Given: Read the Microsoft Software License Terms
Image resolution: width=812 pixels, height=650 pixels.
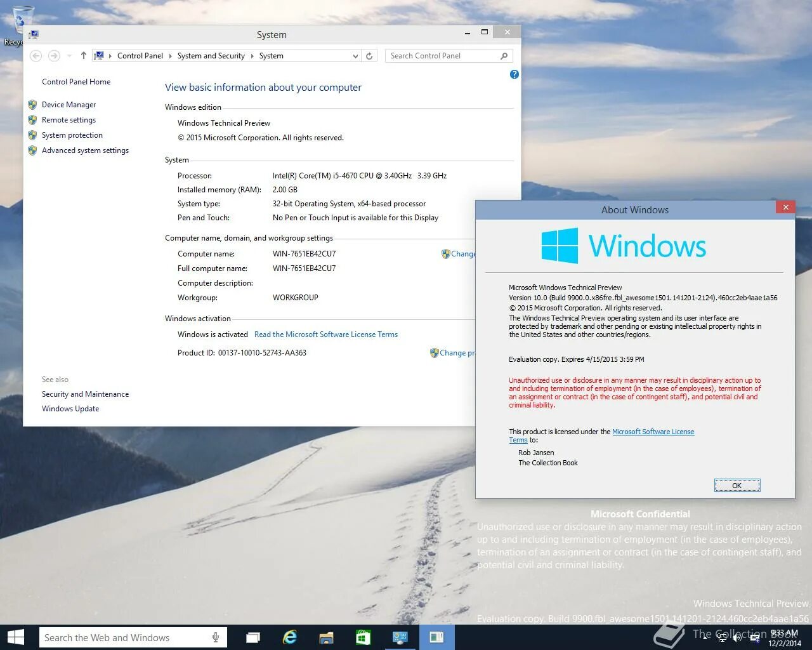Looking at the screenshot, I should point(326,335).
